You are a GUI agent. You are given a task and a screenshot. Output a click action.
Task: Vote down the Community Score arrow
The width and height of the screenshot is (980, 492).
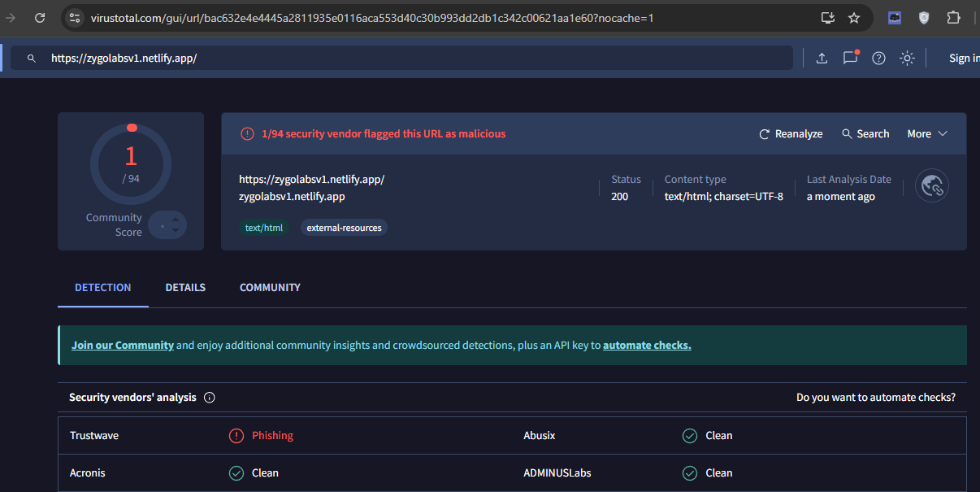[x=175, y=232]
